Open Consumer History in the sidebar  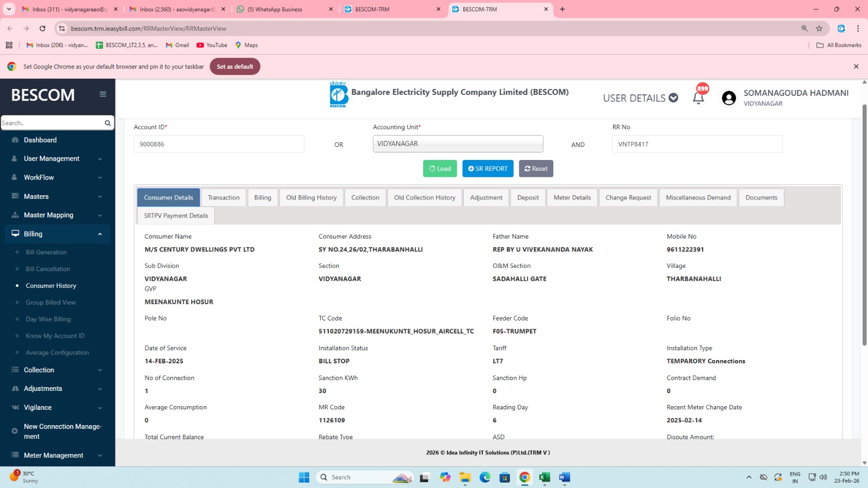click(51, 286)
